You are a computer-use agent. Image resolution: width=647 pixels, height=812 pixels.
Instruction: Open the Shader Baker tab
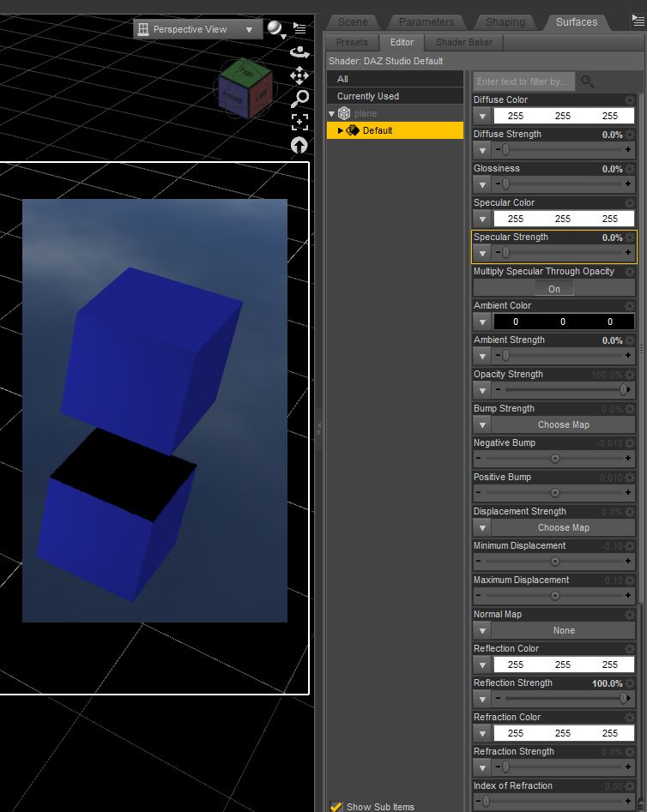[463, 42]
